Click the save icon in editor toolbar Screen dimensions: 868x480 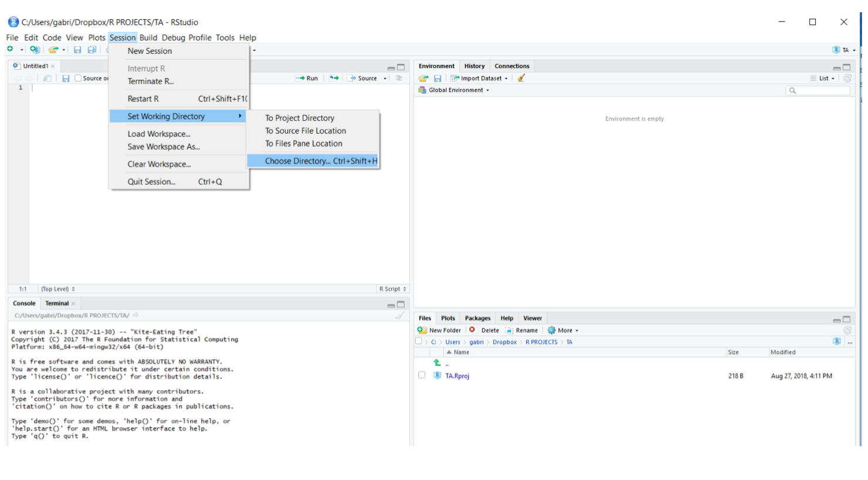click(x=66, y=78)
